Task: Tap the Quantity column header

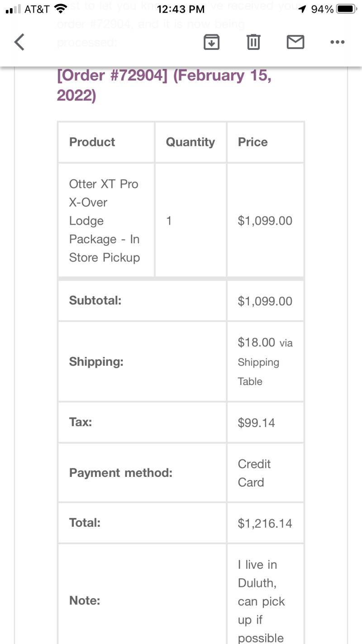Action: click(190, 142)
